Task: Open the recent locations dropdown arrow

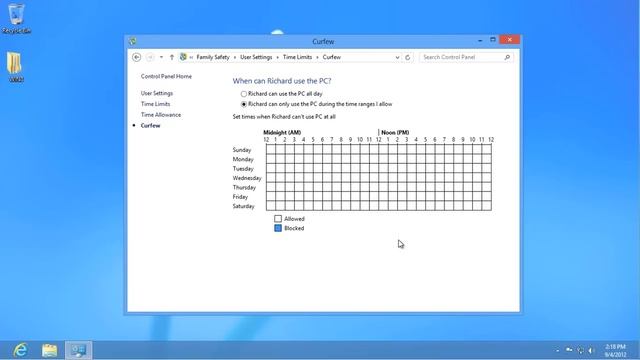Action: [x=161, y=57]
